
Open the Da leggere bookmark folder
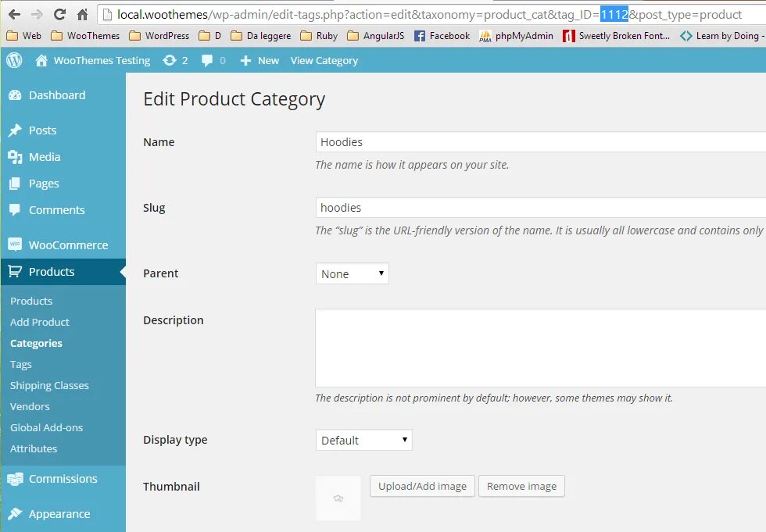pos(261,36)
